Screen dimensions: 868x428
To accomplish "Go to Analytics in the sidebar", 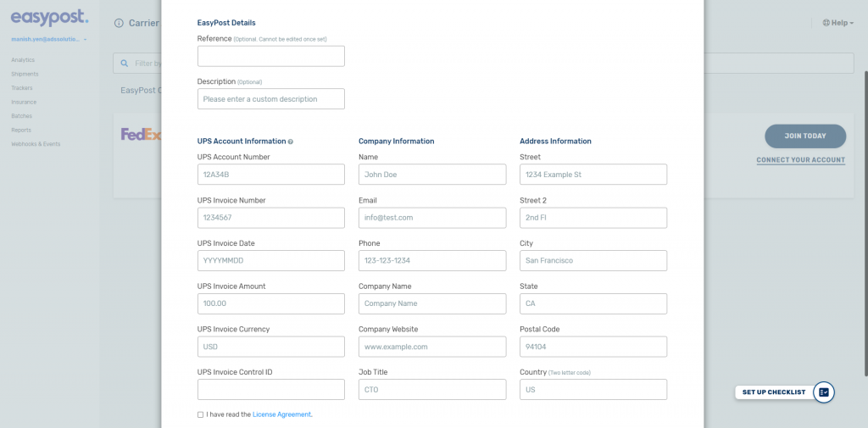I will point(23,60).
